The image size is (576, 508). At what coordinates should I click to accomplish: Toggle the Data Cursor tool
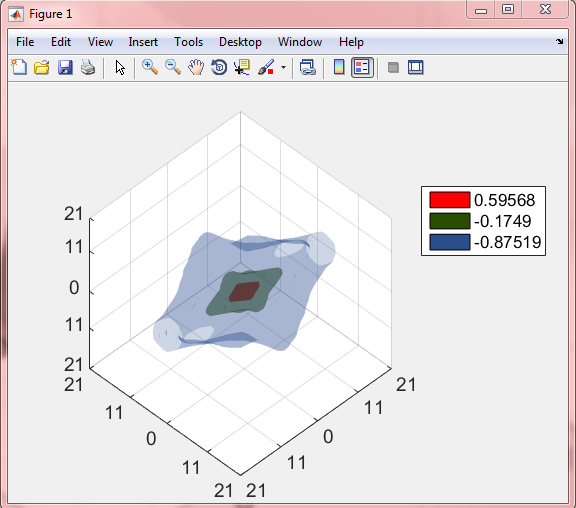click(242, 68)
